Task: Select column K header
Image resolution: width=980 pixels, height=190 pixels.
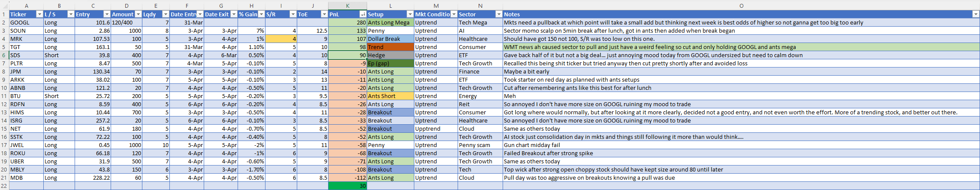Action: pos(347,6)
